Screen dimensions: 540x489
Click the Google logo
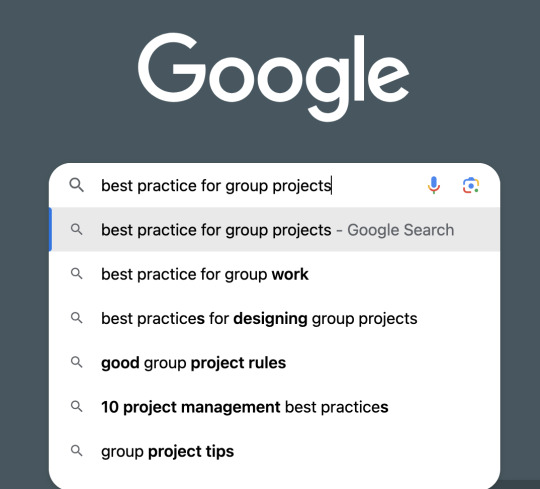point(273,77)
